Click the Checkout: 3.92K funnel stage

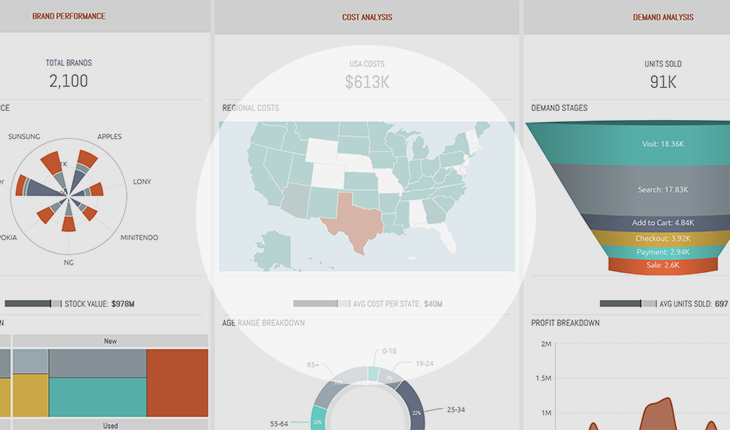click(663, 238)
